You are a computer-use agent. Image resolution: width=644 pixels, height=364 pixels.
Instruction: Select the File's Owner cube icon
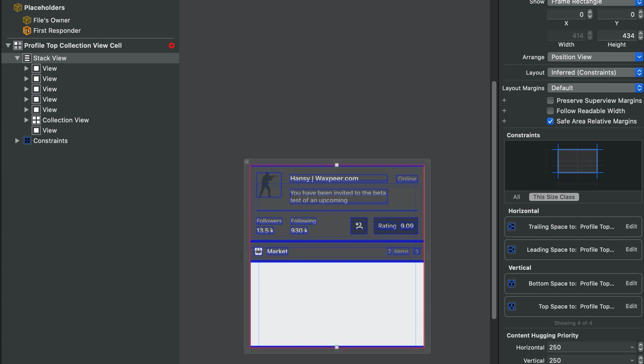[x=27, y=20]
